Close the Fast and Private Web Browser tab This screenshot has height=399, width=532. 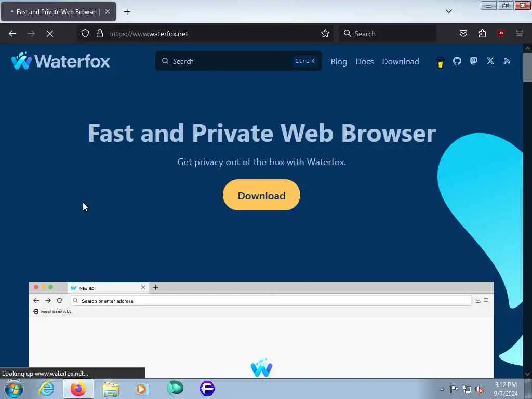tap(108, 11)
